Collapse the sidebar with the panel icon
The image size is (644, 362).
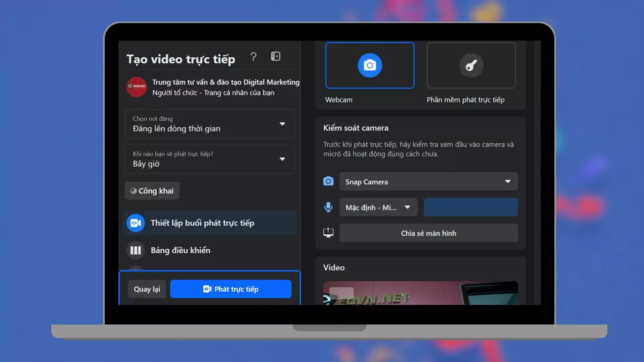pyautogui.click(x=275, y=56)
